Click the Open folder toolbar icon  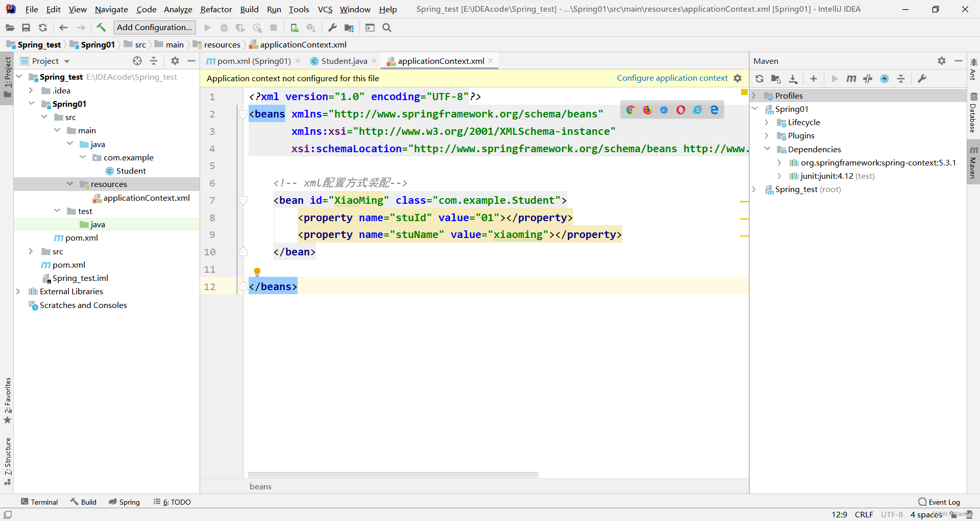click(x=10, y=28)
